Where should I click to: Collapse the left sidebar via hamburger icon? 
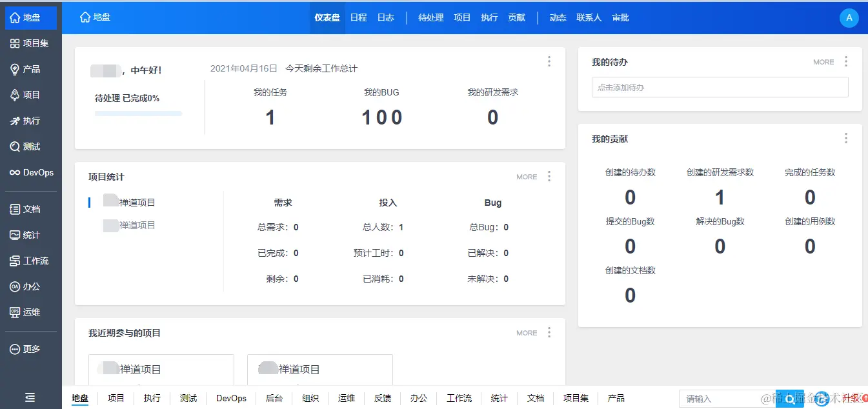(x=30, y=397)
